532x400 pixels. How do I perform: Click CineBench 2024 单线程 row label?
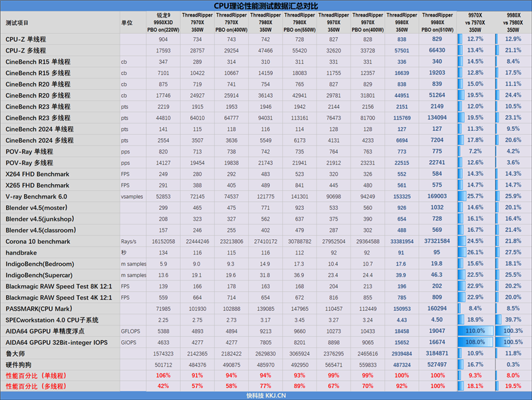[x=39, y=129]
